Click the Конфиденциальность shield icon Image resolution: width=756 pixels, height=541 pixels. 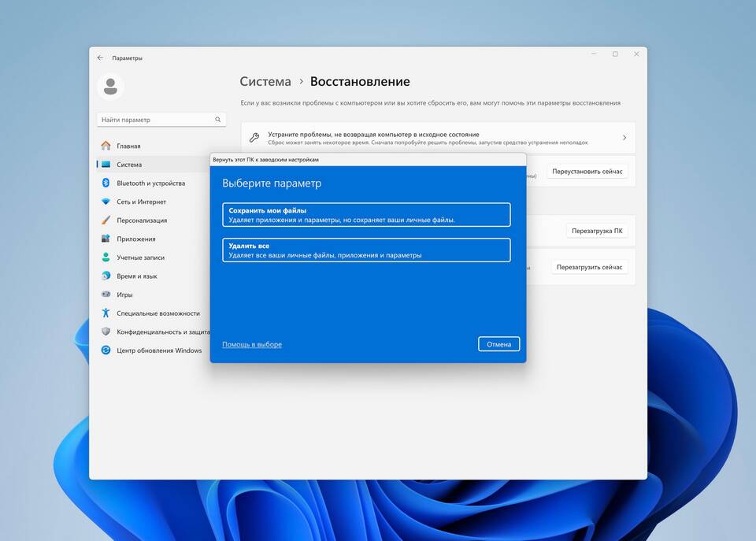click(106, 332)
